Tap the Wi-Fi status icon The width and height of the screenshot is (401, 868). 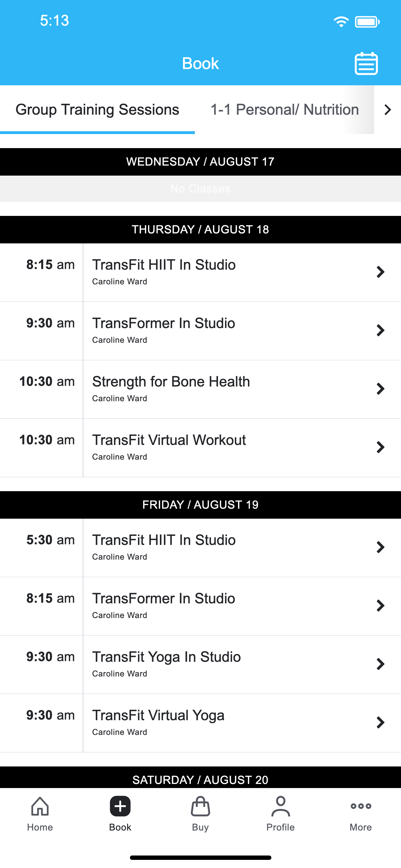341,22
